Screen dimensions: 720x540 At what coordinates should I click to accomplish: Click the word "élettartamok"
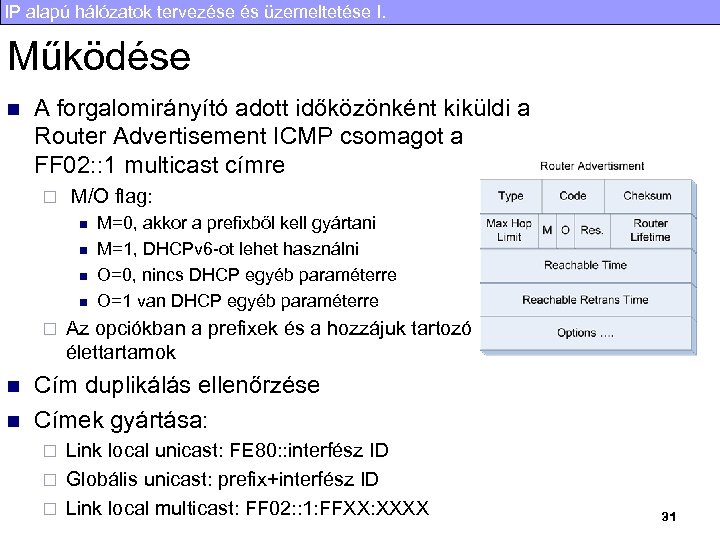click(x=121, y=353)
